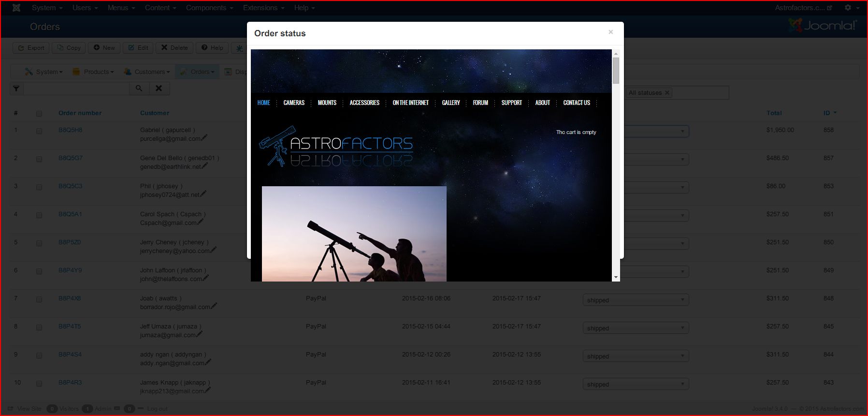Click the telescope silhouette photo in the dialog
Screen dimensions: 868x416
click(x=354, y=234)
